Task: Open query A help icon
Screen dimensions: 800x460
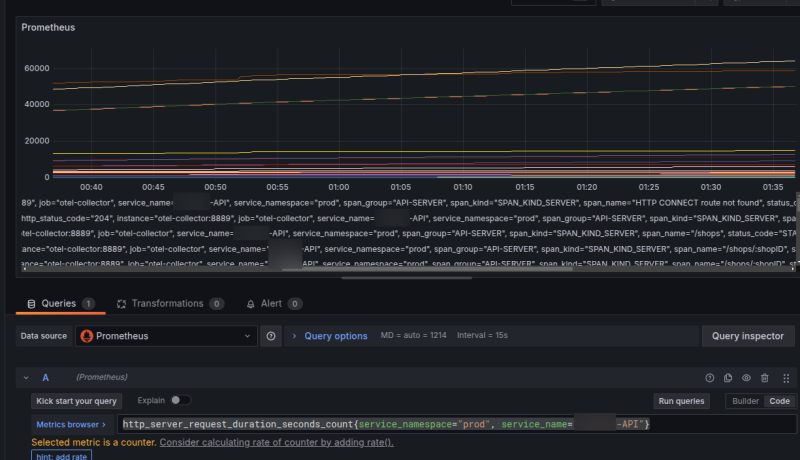Action: (x=710, y=378)
